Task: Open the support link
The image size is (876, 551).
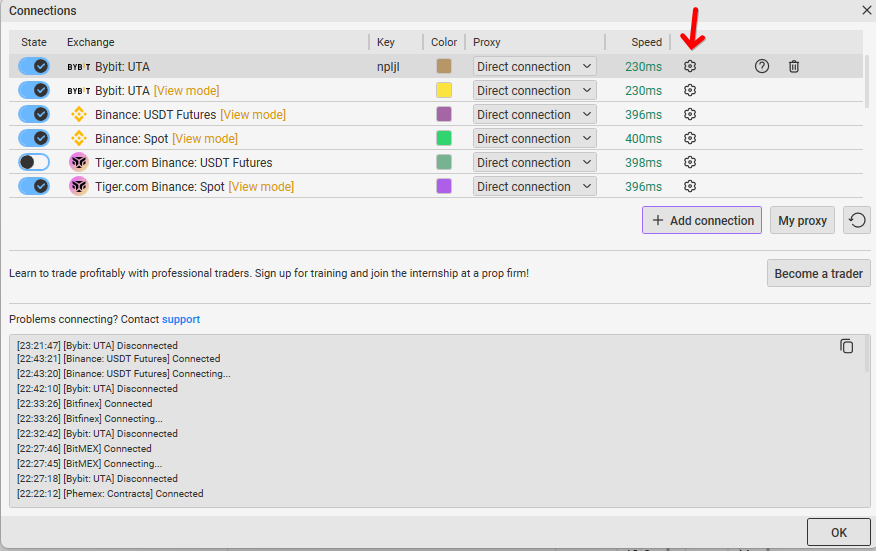Action: [181, 319]
